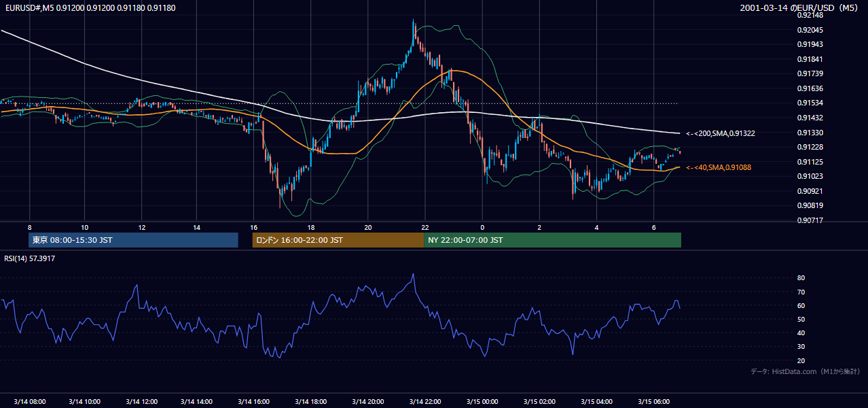This screenshot has width=868, height=408.
Task: Click the ロンドン 16:00-22:00 JST session bar
Action: click(x=338, y=240)
